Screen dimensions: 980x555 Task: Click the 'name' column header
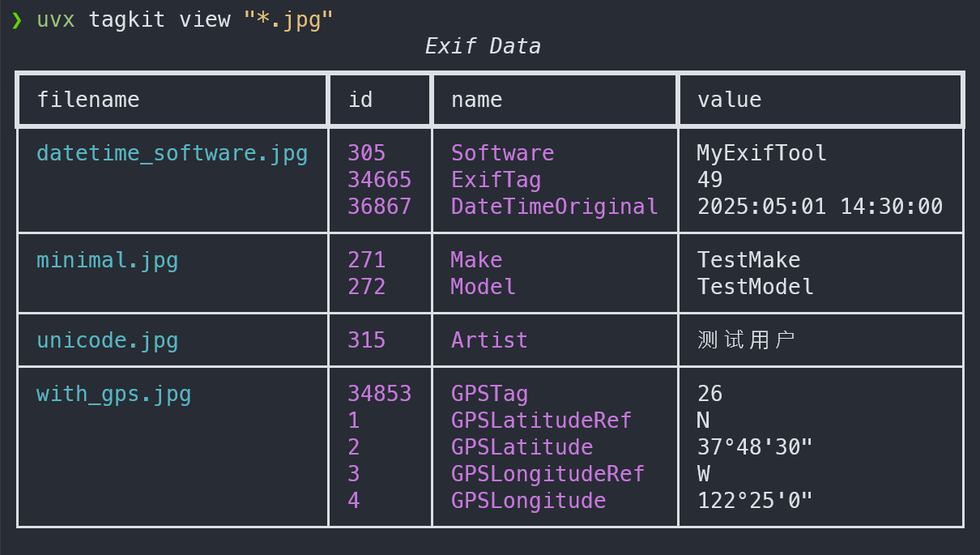point(476,100)
